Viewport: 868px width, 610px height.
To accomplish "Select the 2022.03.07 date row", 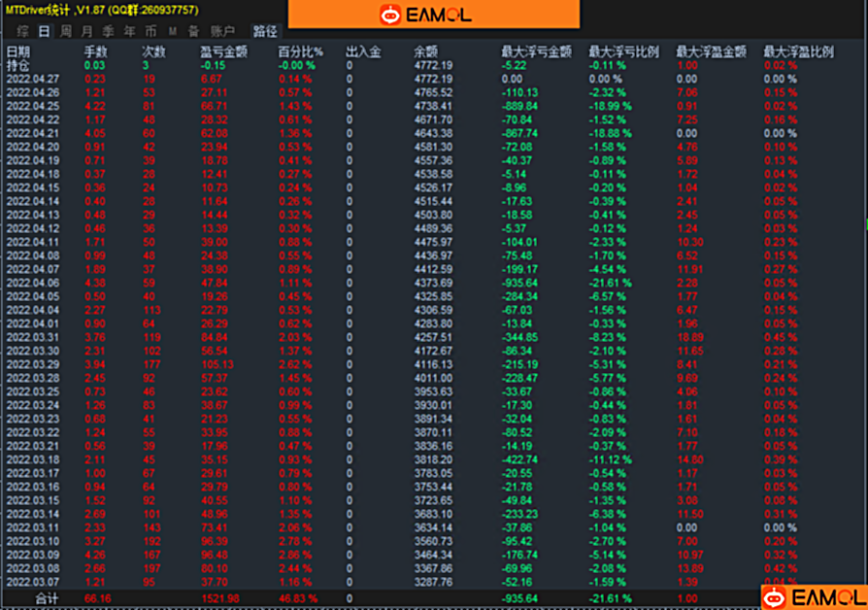I will 33,582.
